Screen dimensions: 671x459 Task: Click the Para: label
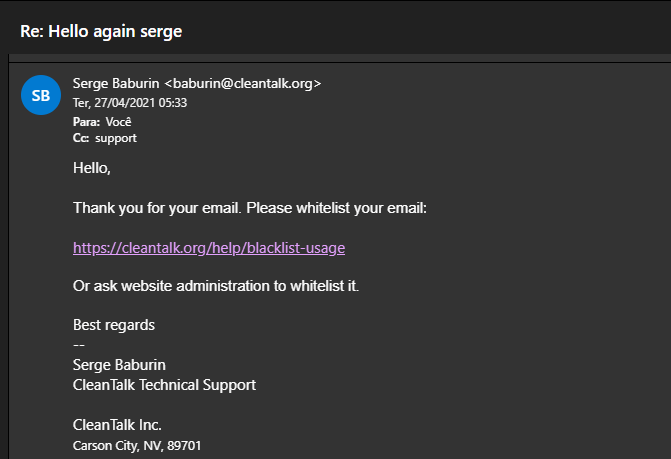(x=86, y=122)
